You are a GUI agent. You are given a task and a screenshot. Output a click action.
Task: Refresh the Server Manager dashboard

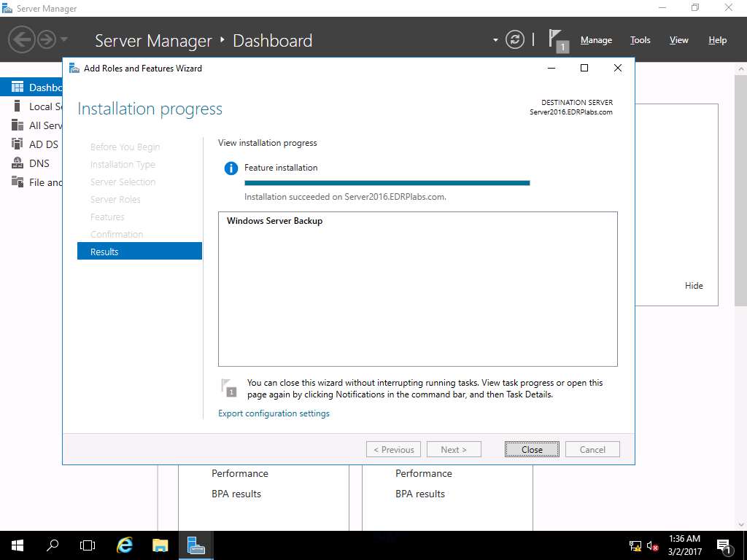point(514,39)
